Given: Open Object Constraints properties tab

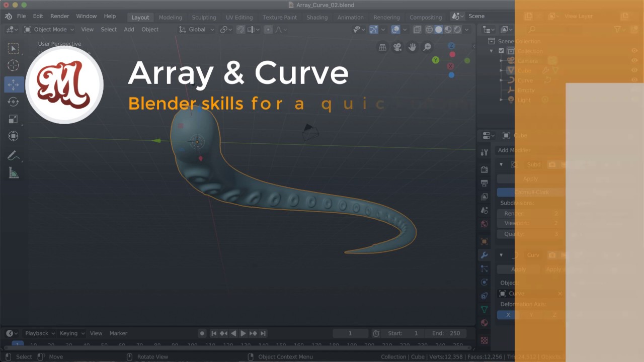Looking at the screenshot, I should pos(484,296).
